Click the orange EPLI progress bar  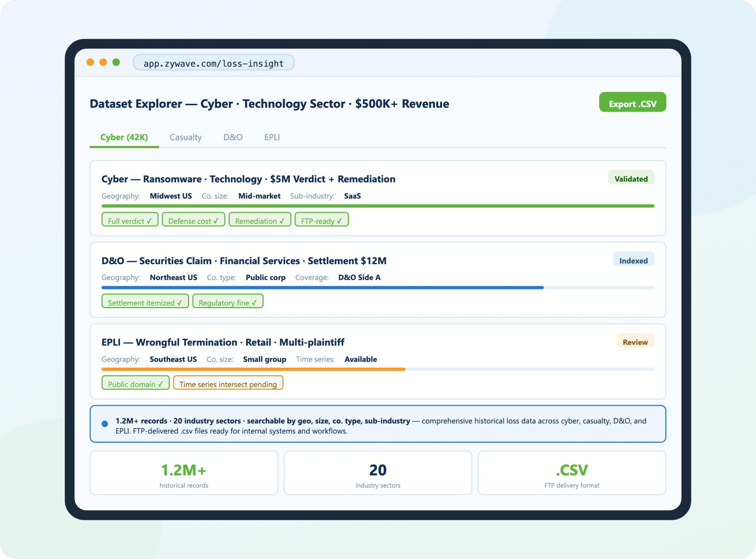coord(253,369)
